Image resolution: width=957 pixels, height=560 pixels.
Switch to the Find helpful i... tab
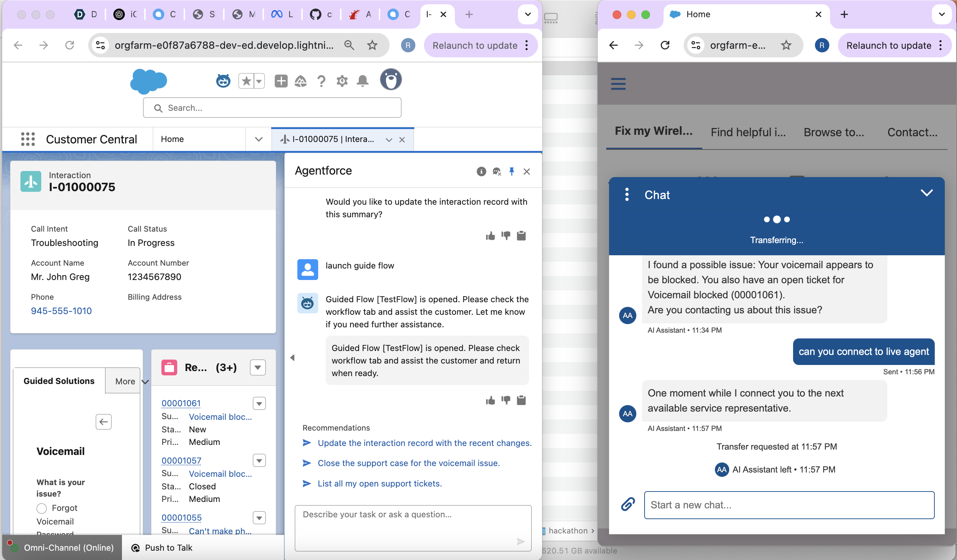(748, 132)
